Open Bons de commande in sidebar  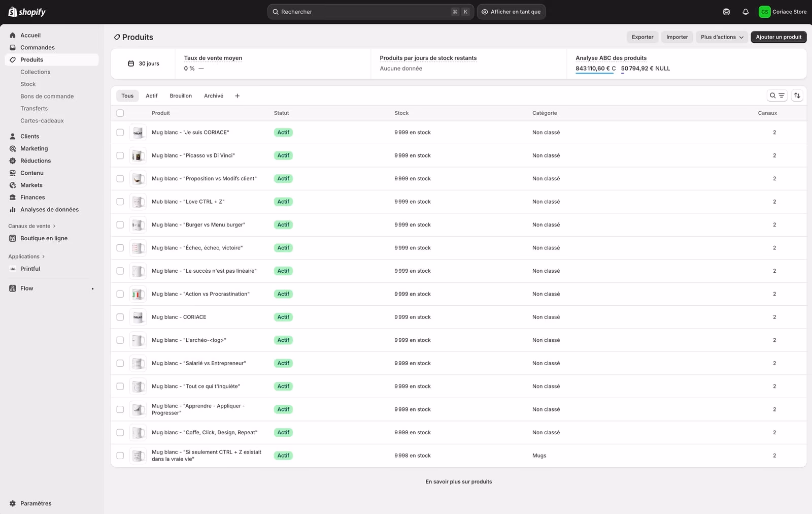[x=47, y=96]
